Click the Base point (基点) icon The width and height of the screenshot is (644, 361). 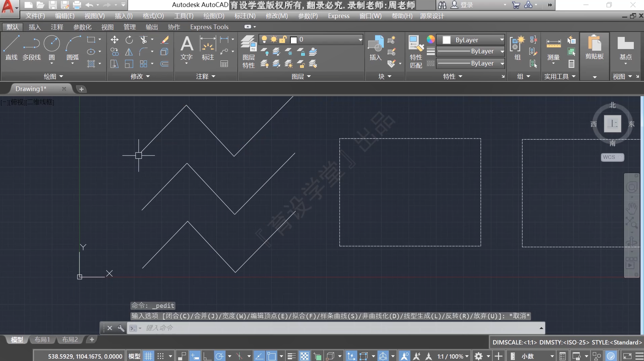point(625,49)
